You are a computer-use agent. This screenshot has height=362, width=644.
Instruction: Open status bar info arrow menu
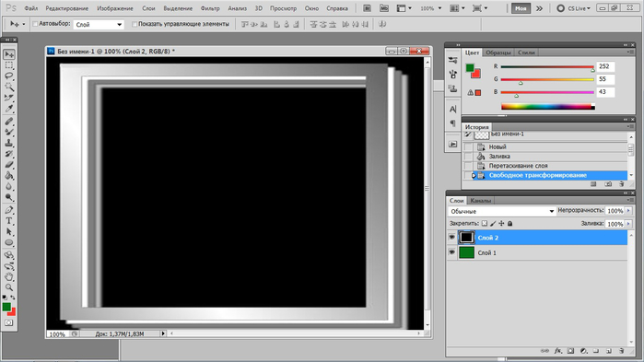[x=163, y=333]
